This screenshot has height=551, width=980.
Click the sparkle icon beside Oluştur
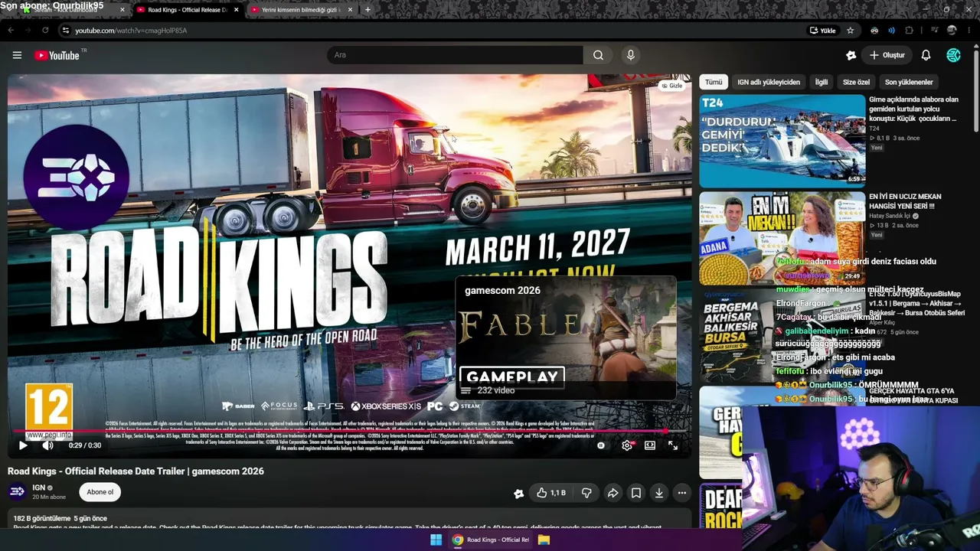(851, 55)
